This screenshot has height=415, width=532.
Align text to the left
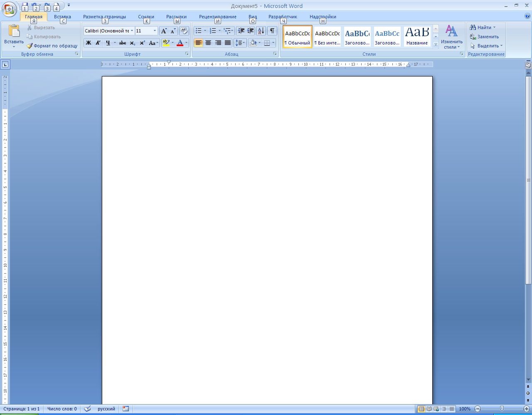(x=198, y=43)
